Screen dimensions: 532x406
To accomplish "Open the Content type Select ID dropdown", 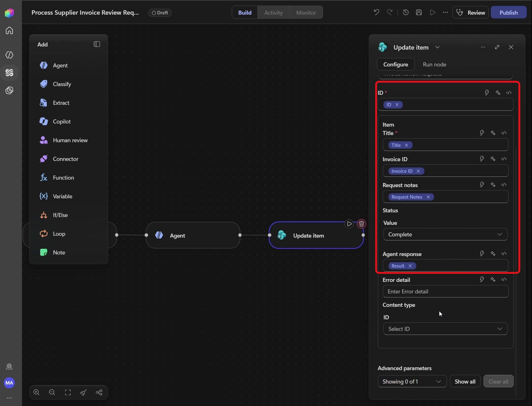I will [445, 329].
